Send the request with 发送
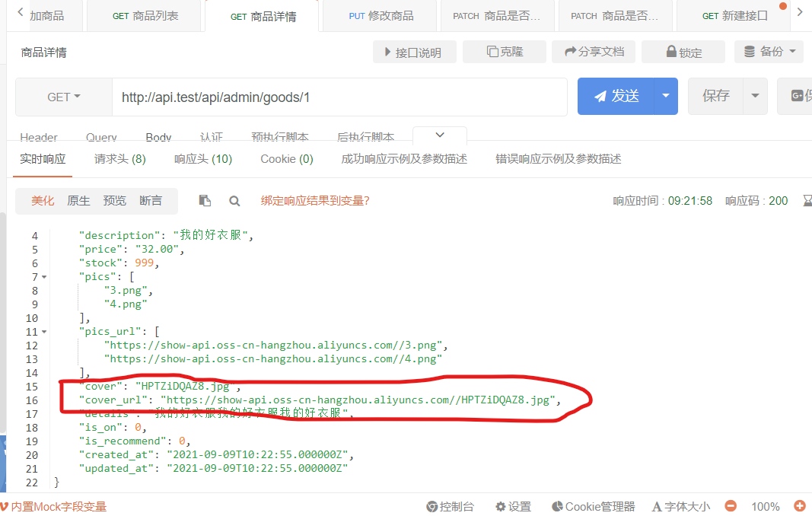Image resolution: width=812 pixels, height=516 pixels. 622,96
